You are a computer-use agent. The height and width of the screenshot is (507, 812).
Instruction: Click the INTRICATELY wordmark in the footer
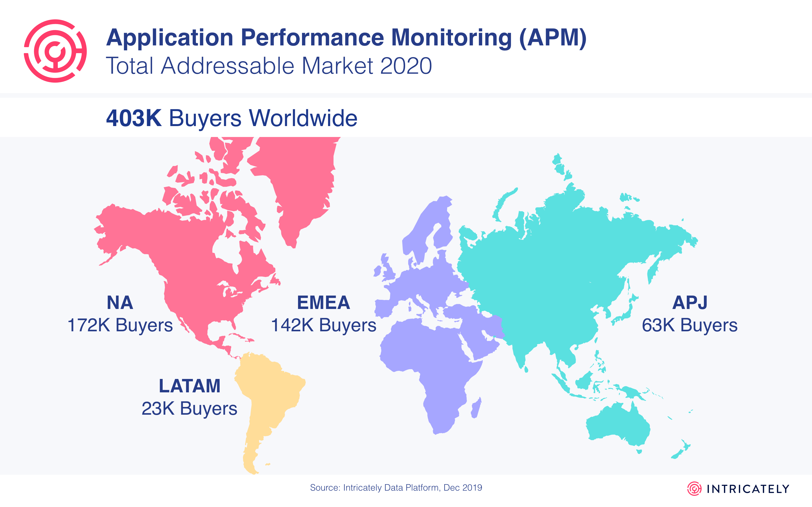(x=748, y=489)
